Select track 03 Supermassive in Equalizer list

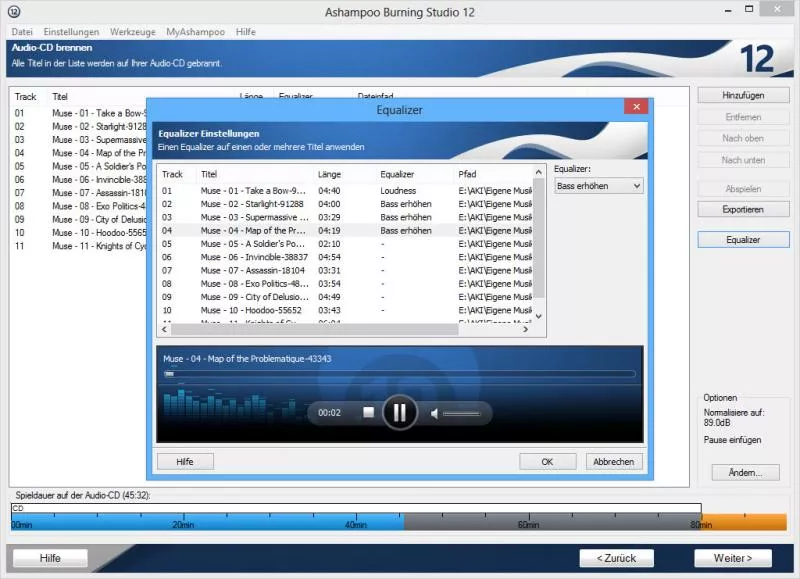pyautogui.click(x=345, y=217)
